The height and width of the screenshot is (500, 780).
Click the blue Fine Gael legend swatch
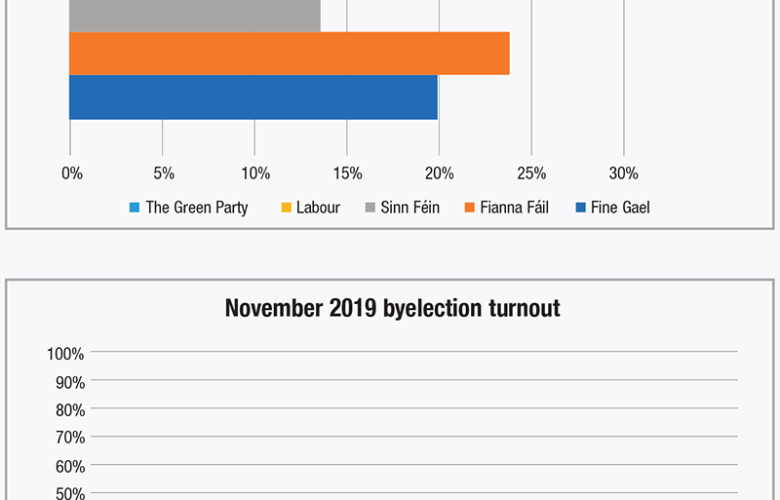tap(580, 208)
